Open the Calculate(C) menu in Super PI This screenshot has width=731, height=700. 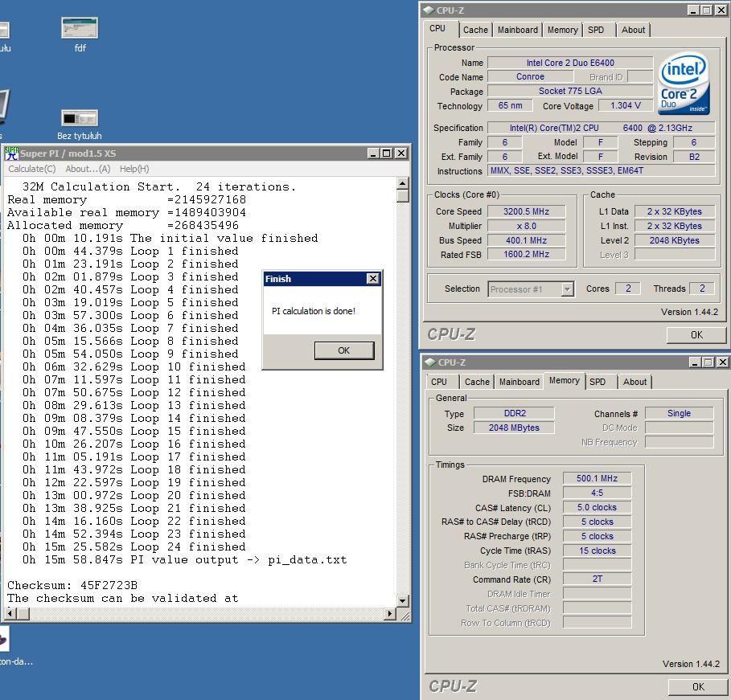[x=31, y=169]
